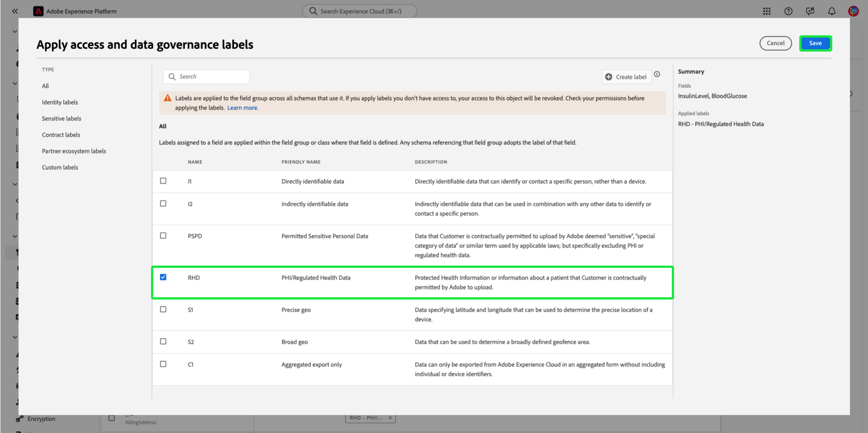Open the Learn more link
This screenshot has width=868, height=433.
[242, 108]
